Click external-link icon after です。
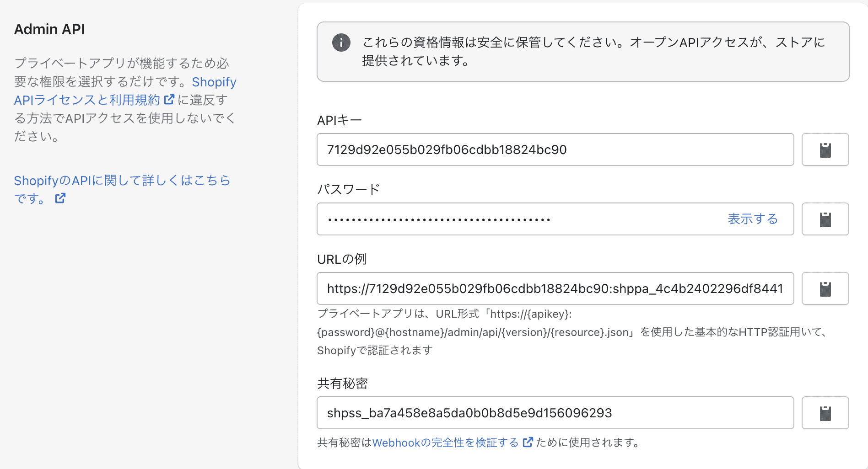This screenshot has width=868, height=469. pos(60,198)
